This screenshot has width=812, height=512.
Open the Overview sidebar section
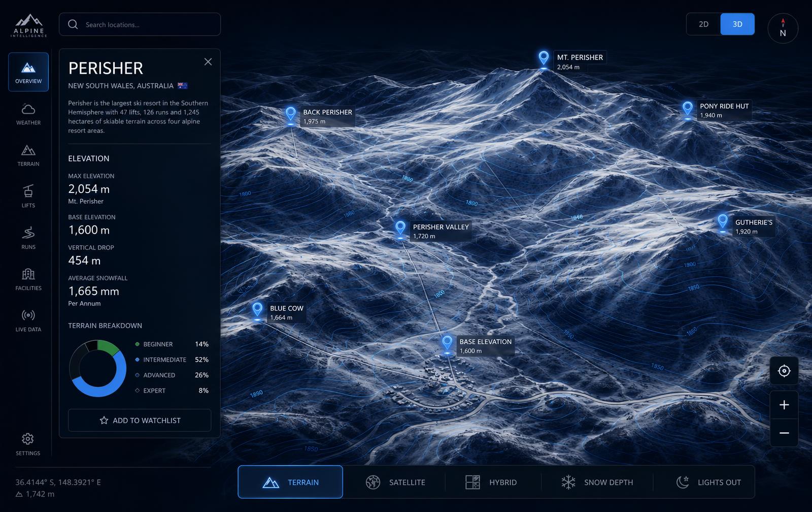coord(28,72)
